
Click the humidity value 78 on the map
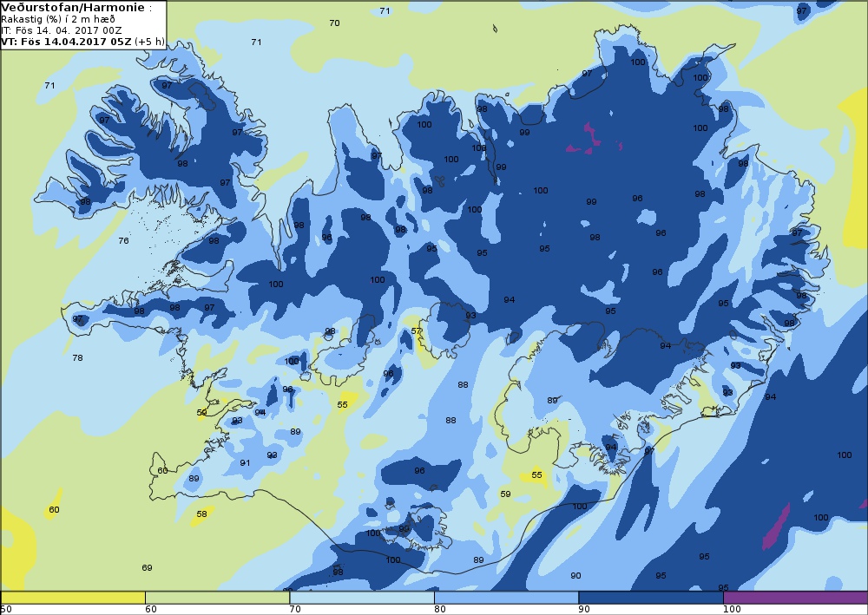click(x=77, y=358)
